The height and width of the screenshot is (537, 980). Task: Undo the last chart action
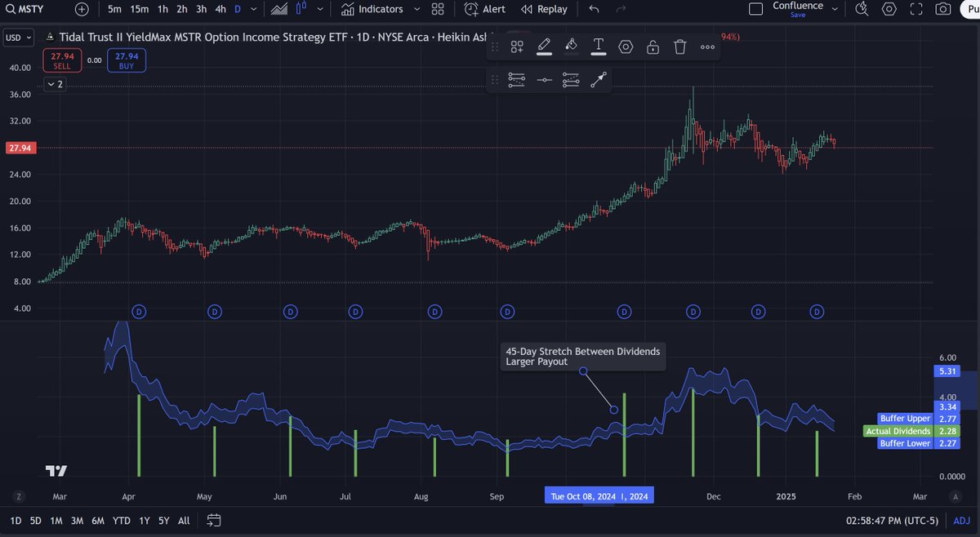point(594,9)
